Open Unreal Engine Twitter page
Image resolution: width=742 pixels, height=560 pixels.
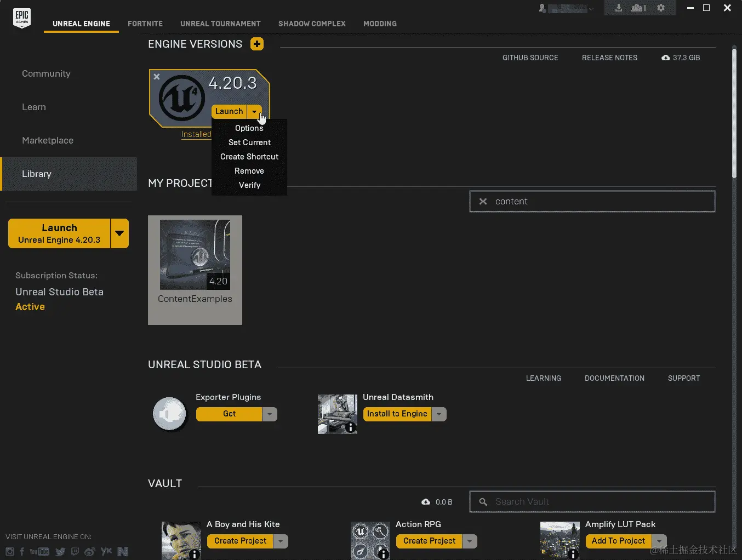tap(60, 551)
